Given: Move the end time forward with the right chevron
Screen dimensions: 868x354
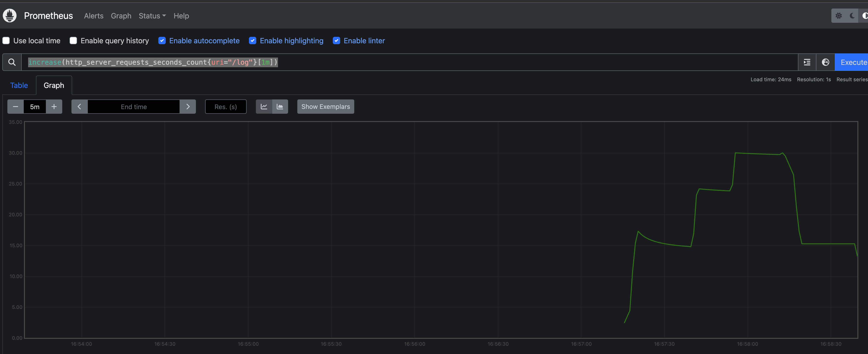Looking at the screenshot, I should pos(188,107).
